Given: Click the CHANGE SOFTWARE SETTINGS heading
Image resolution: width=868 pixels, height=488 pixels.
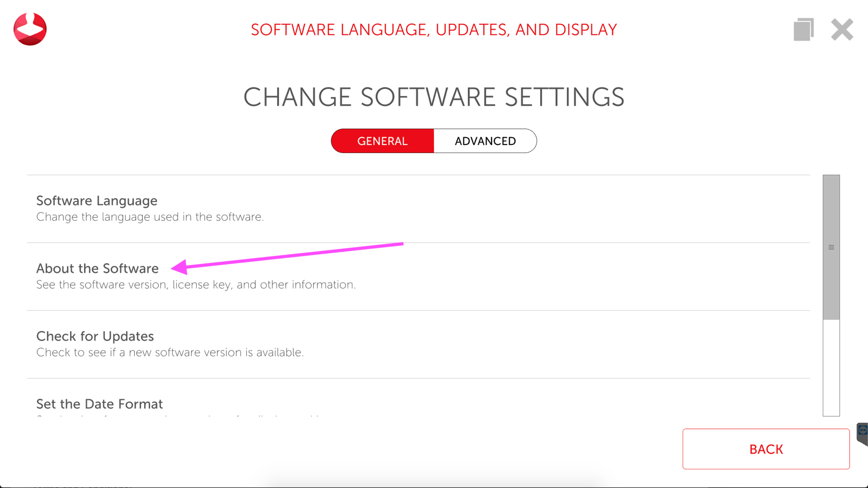Looking at the screenshot, I should tap(434, 97).
